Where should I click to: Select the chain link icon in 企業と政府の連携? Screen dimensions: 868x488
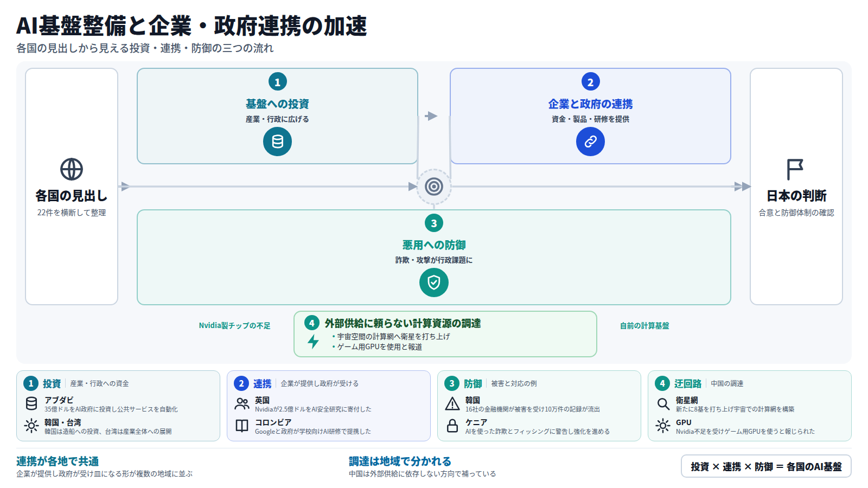[x=590, y=142]
